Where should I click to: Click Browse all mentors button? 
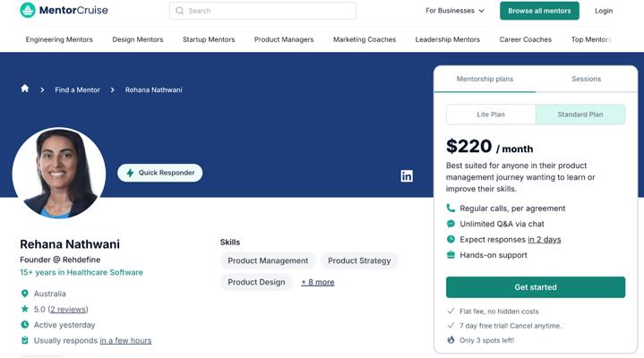539,11
